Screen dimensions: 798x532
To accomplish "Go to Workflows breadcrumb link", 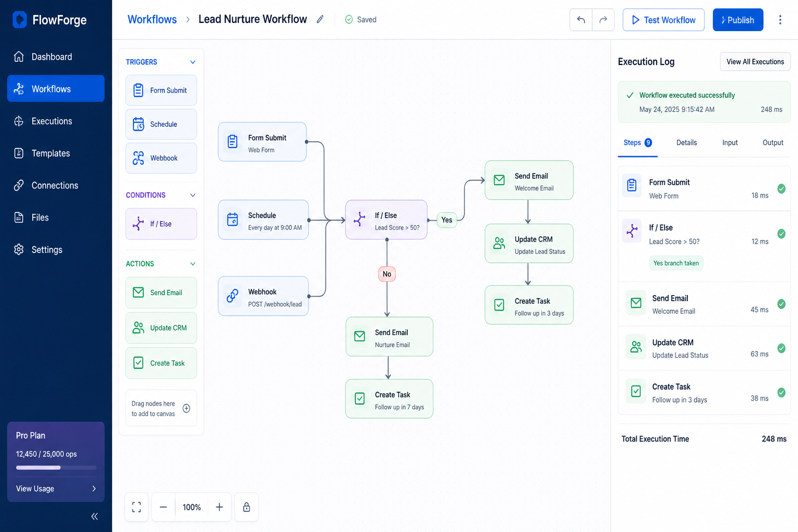I will tap(152, 19).
